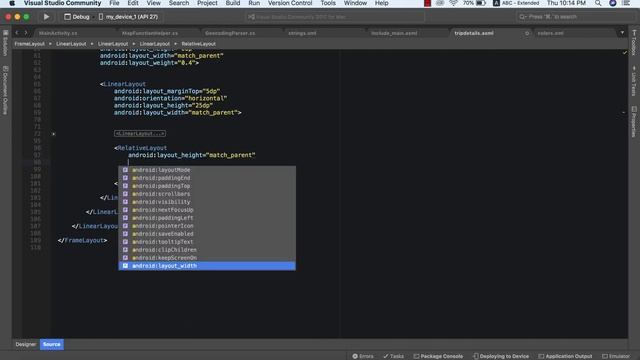
Task: Select FrameLayout in the breadcrumb path
Action: tap(29, 44)
